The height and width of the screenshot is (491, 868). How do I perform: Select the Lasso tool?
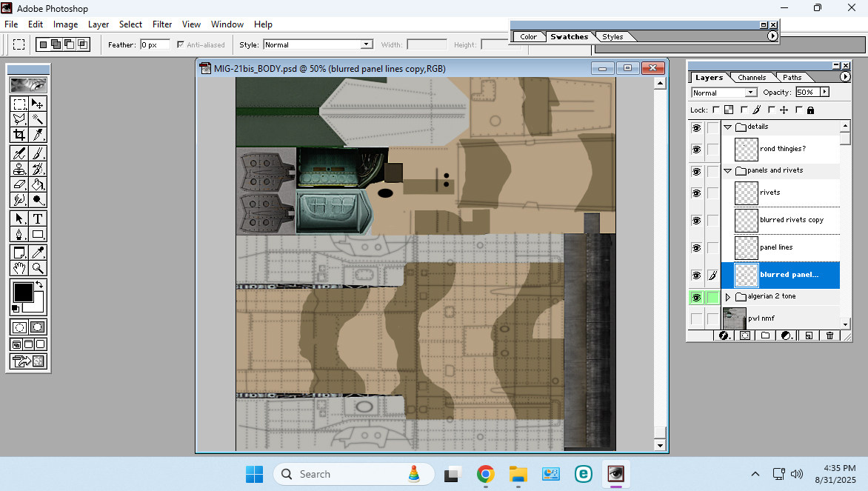coord(19,119)
